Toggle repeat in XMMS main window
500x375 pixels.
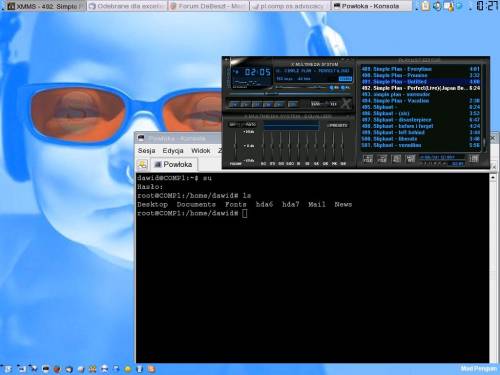tap(333, 104)
